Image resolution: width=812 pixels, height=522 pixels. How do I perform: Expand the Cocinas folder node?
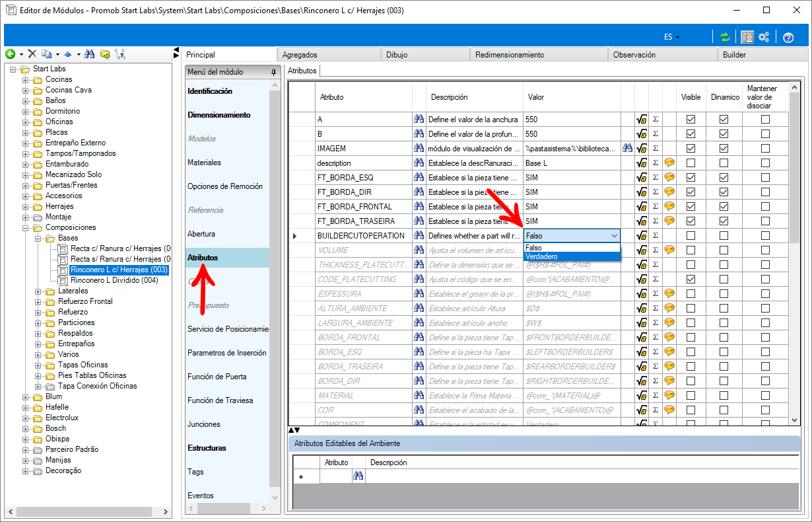[26, 79]
